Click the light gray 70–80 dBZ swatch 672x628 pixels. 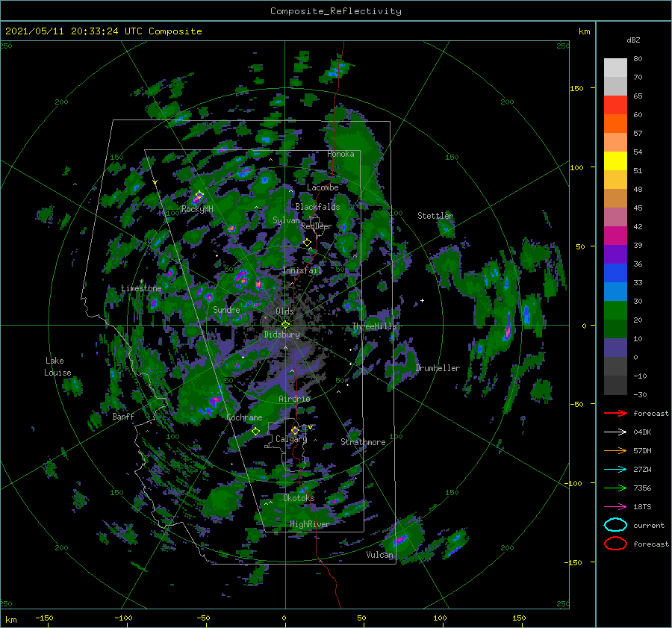point(615,68)
